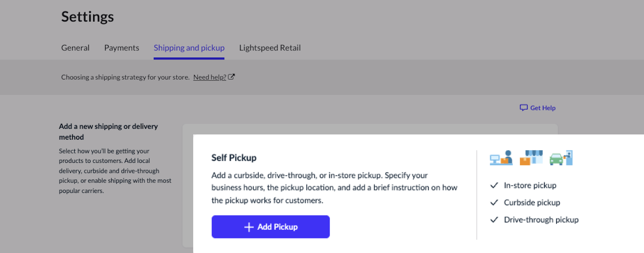
Task: Click checkmark beside Curbside pickup
Action: click(494, 203)
